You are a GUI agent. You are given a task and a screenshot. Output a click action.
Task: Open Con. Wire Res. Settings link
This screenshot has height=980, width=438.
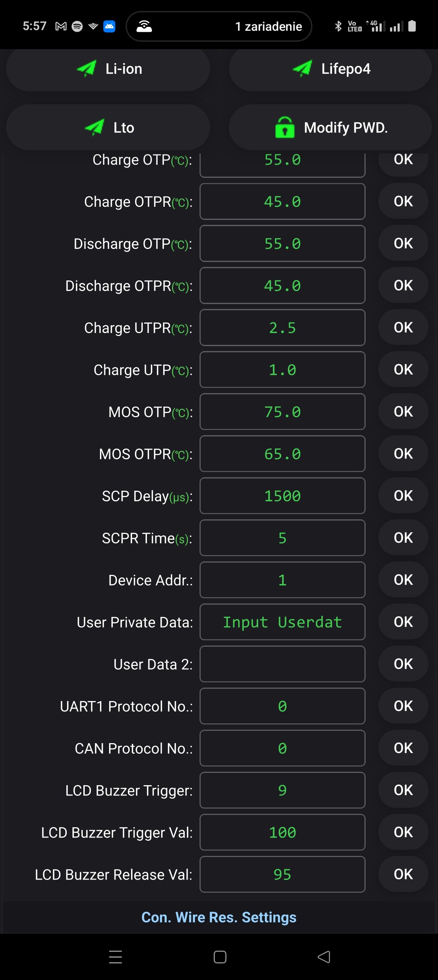click(219, 917)
